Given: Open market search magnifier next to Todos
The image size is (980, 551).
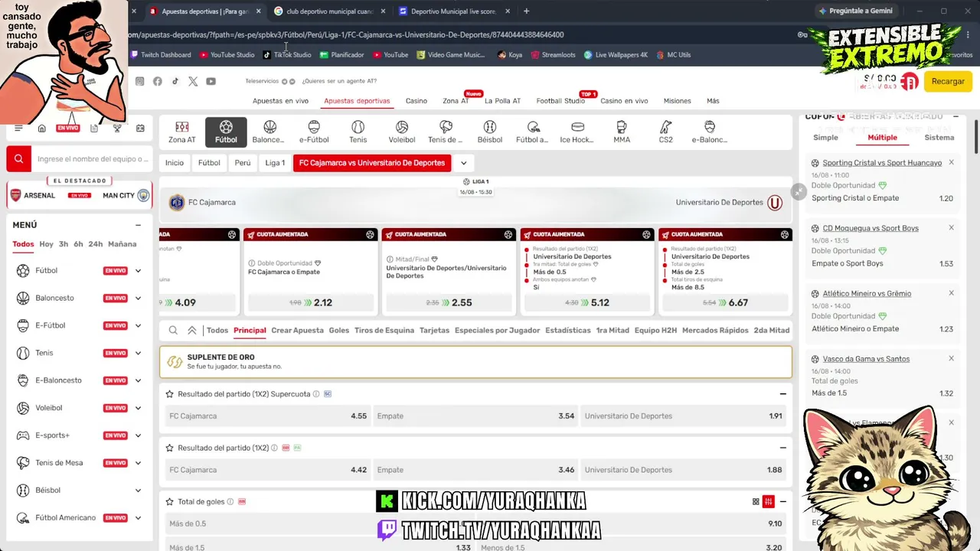Looking at the screenshot, I should [x=173, y=331].
